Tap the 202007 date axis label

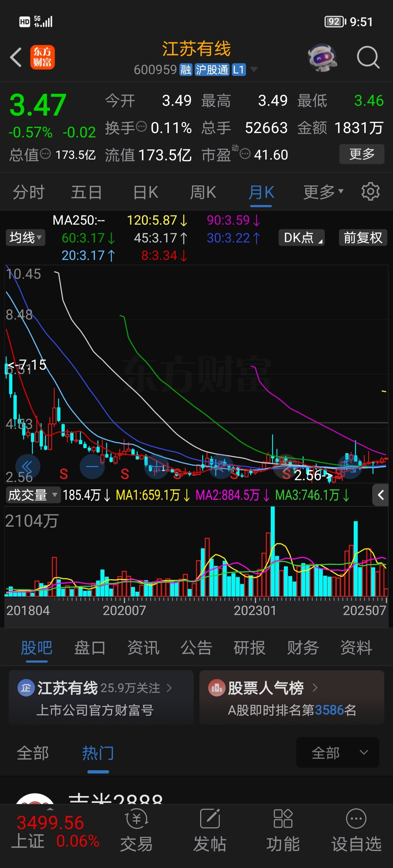124,610
